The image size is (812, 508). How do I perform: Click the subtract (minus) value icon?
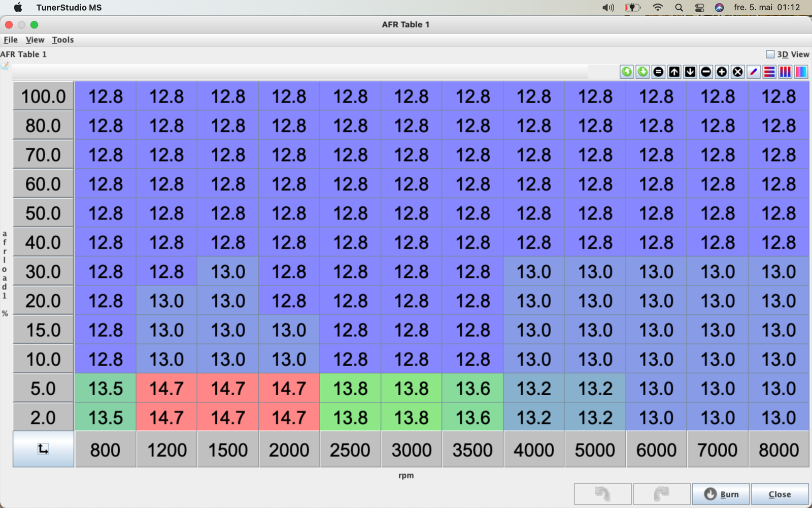706,72
